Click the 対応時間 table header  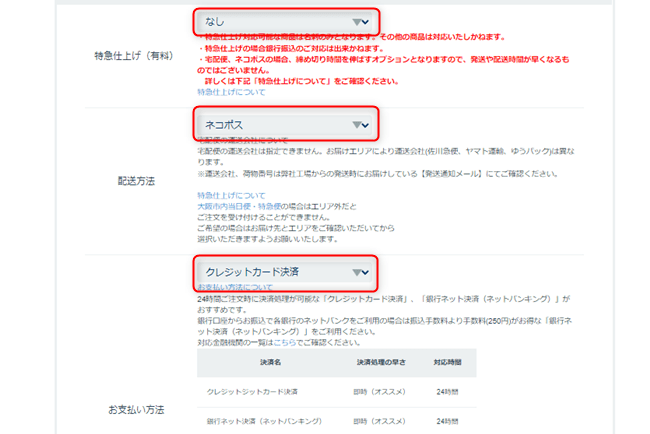tap(447, 362)
